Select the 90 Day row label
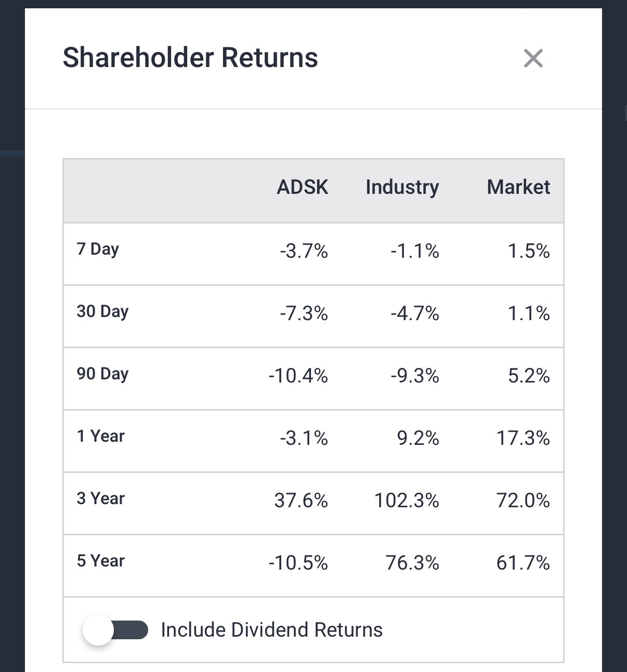 tap(102, 374)
